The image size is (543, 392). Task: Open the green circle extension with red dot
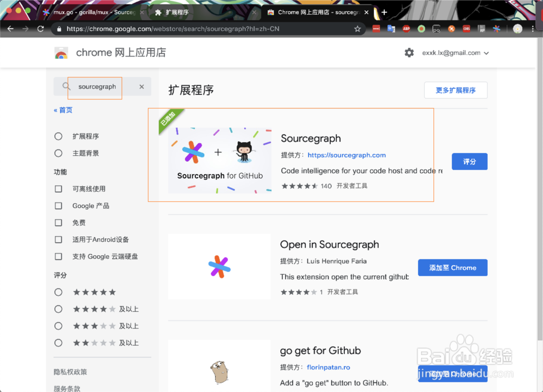tap(421, 29)
